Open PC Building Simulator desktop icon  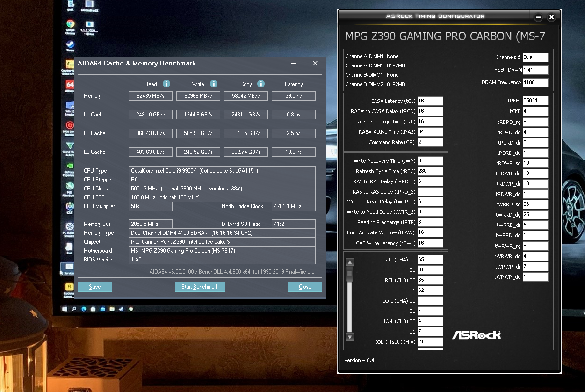click(x=69, y=229)
